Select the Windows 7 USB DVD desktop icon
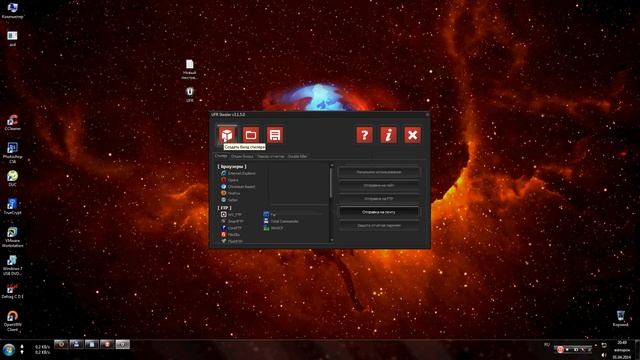Screen dimensions: 640x360 pyautogui.click(x=12, y=265)
